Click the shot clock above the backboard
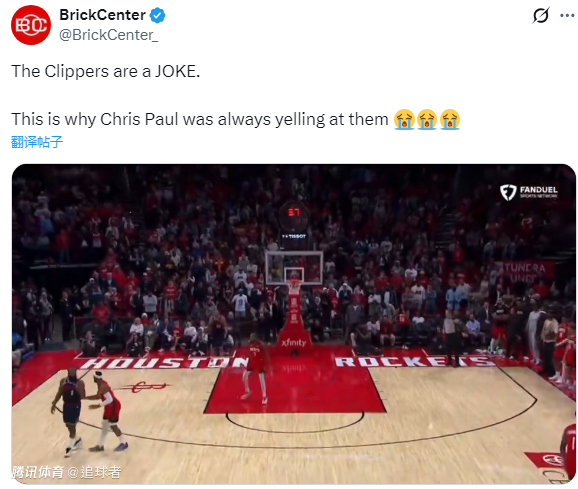Image resolution: width=578 pixels, height=489 pixels. click(x=294, y=213)
